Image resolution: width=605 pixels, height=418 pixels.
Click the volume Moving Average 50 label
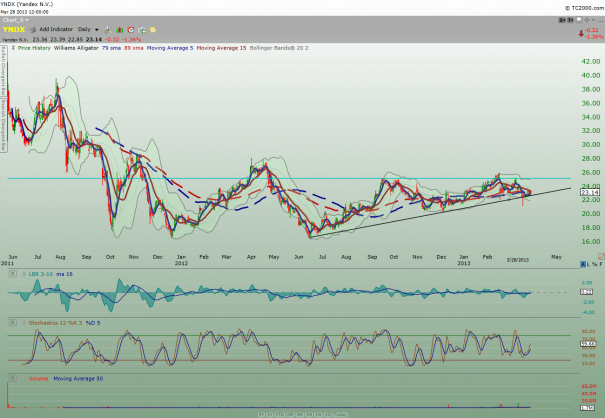(x=78, y=379)
